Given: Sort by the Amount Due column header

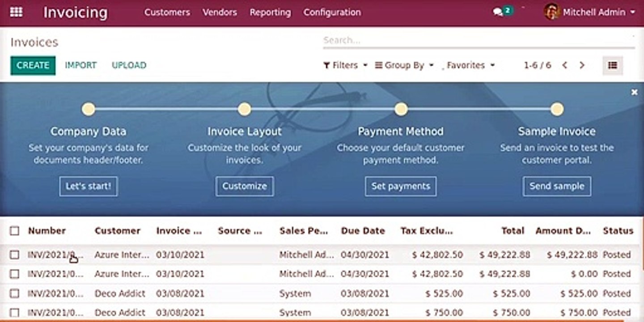Looking at the screenshot, I should (x=563, y=231).
